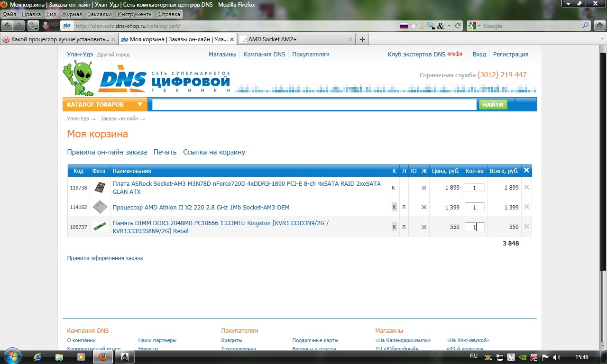This screenshot has width=607, height=364.
Task: Open 'Ссылка на корзину' link
Action: 214,152
